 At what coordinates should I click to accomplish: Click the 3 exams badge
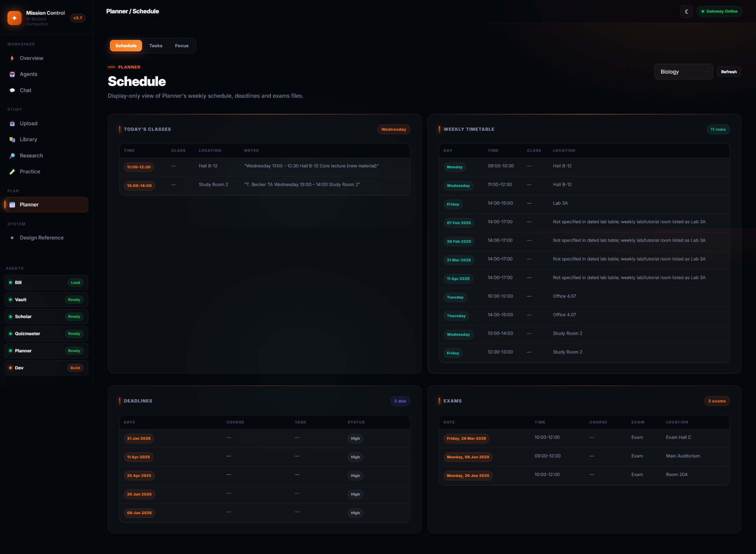(717, 401)
